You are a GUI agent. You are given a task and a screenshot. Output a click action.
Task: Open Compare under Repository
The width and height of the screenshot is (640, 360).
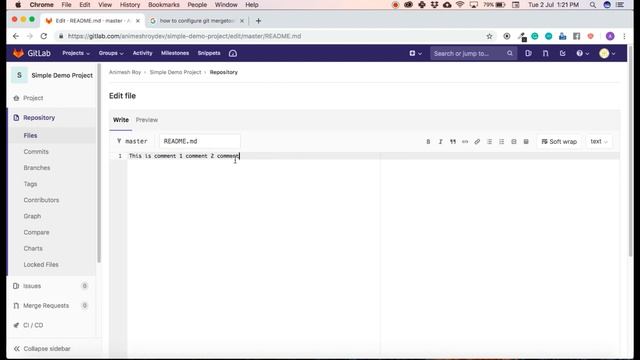36,232
